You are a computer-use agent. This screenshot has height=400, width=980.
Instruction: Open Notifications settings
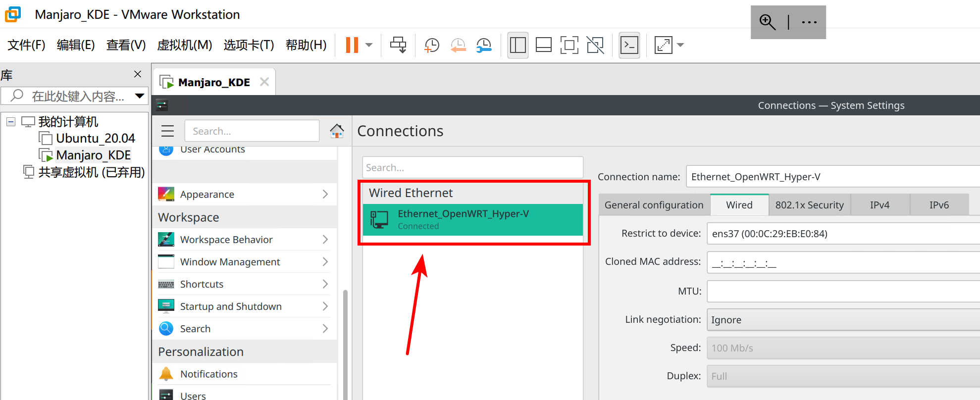[x=245, y=374]
